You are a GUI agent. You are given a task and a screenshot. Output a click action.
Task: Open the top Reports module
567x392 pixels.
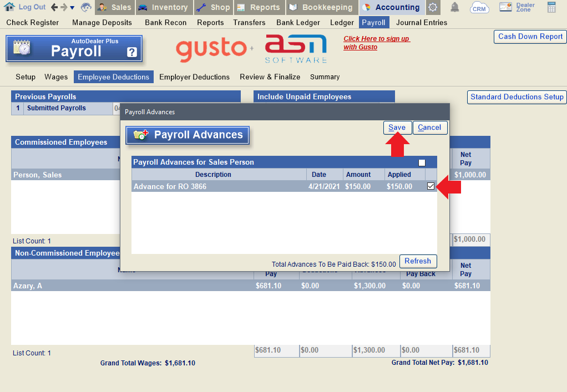(259, 7)
